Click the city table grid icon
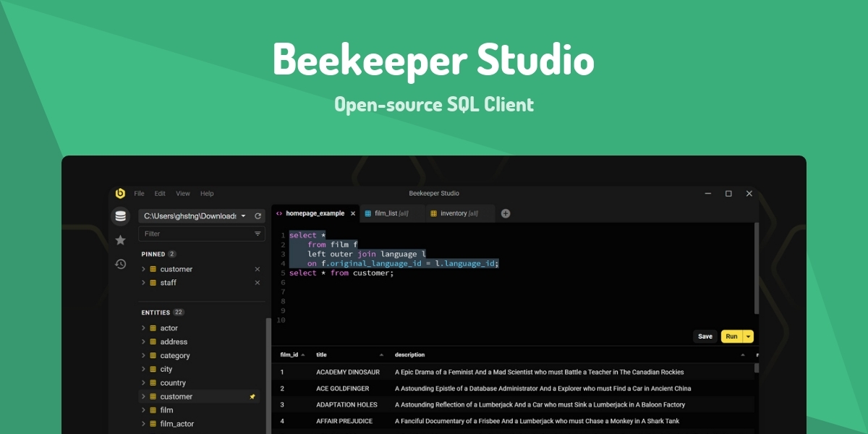 (x=153, y=369)
